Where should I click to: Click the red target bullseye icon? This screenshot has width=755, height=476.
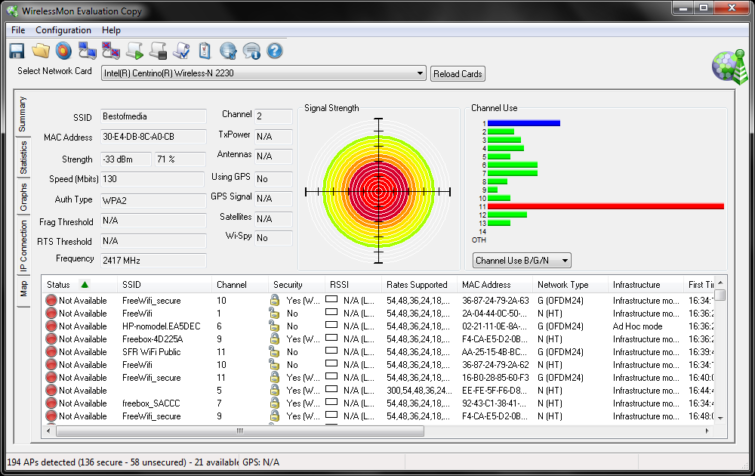[x=64, y=51]
